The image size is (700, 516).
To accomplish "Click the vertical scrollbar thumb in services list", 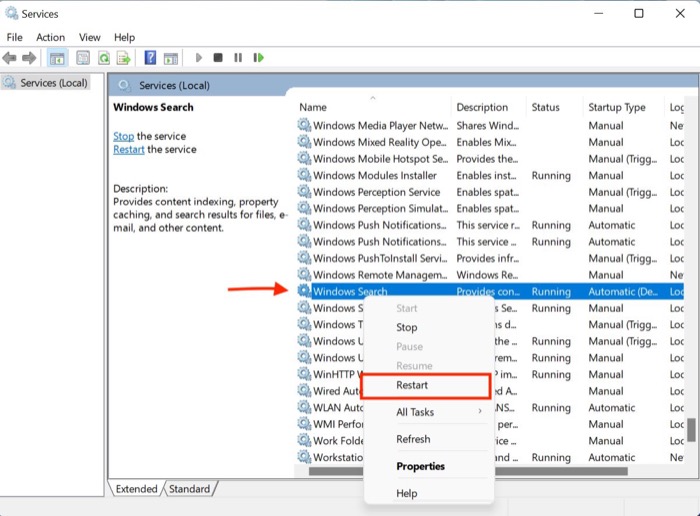I will pos(690,430).
